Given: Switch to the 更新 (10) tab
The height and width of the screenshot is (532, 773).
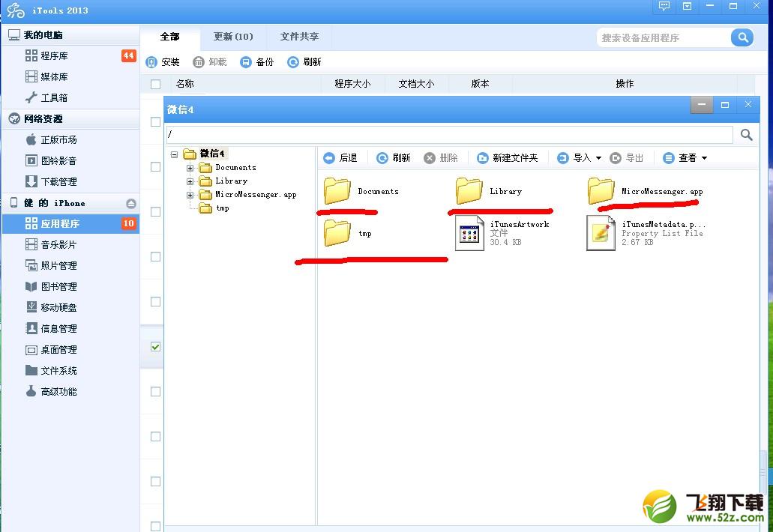Looking at the screenshot, I should coord(233,37).
